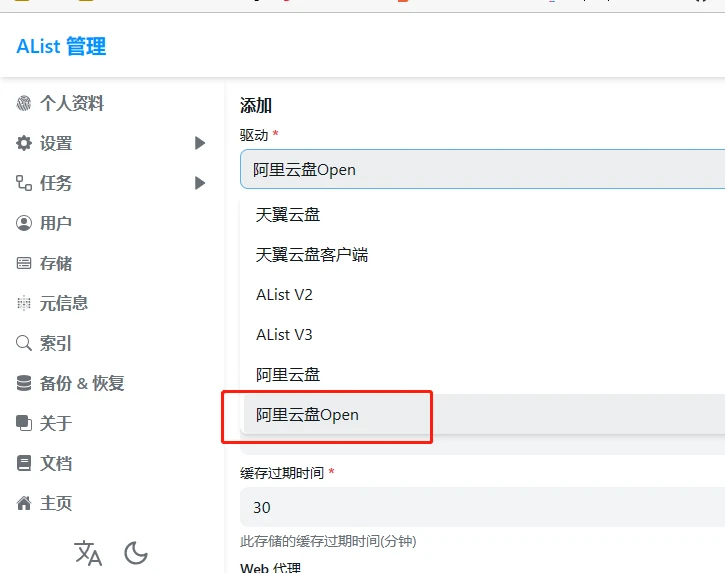725x573 pixels.
Task: Open the 存储 menu entry
Action: pos(55,263)
